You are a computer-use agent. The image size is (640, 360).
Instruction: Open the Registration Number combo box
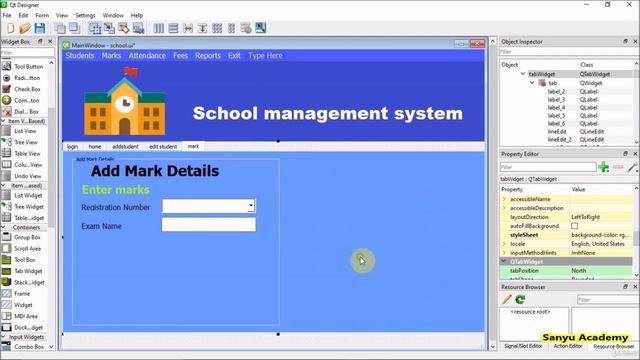[209, 206]
